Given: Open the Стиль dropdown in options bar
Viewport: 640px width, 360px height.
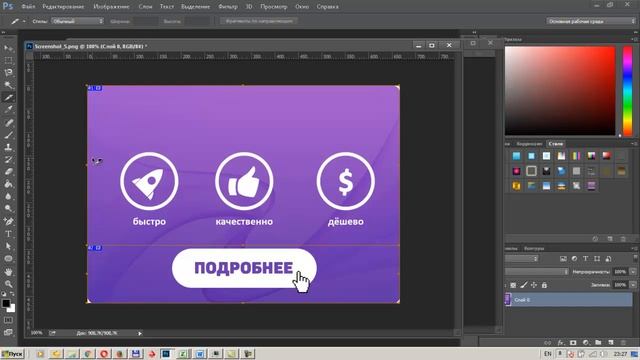Looking at the screenshot, I should (x=78, y=21).
